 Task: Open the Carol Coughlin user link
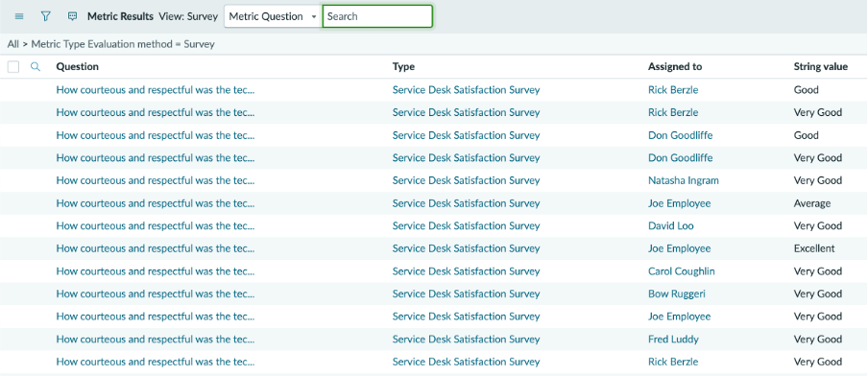pos(682,270)
